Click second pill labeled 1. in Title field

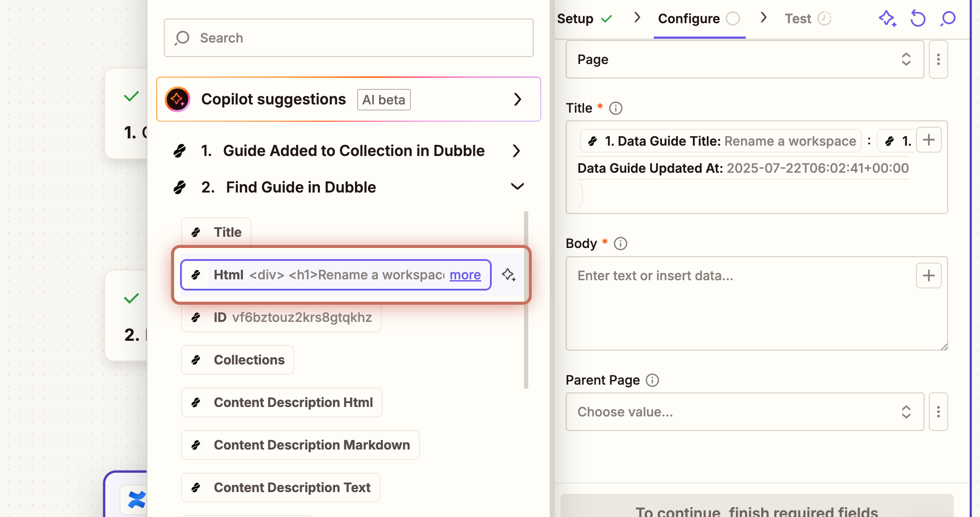897,141
